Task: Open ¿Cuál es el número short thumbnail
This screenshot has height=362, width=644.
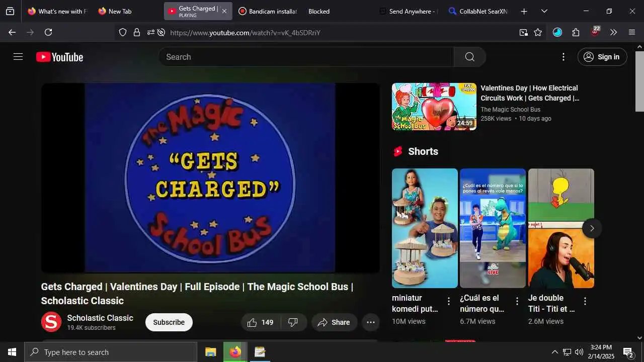Action: (493, 228)
